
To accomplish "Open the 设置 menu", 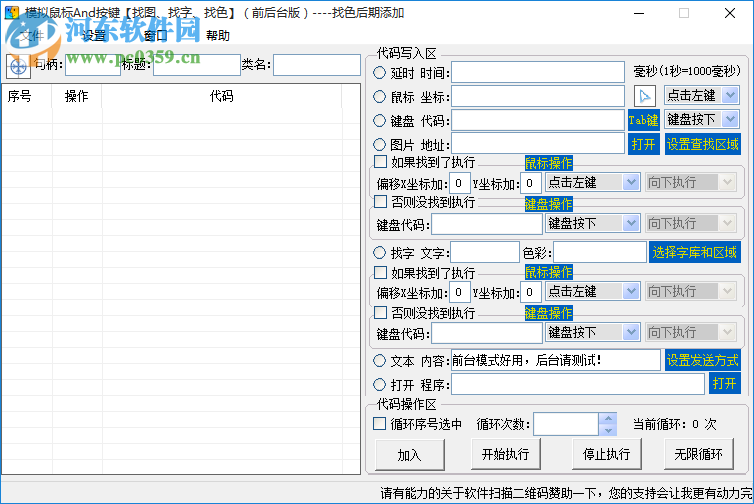I will (93, 35).
